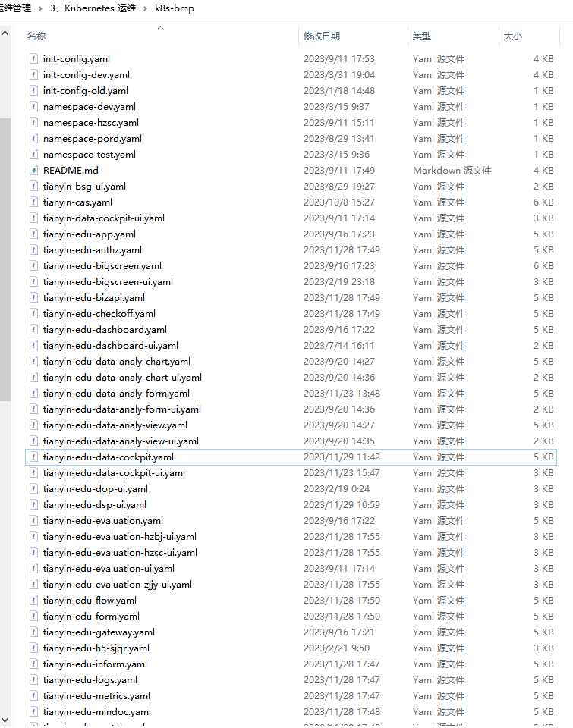This screenshot has height=728, width=573.
Task: Click the left pane scrollbar up arrow
Action: (x=5, y=34)
